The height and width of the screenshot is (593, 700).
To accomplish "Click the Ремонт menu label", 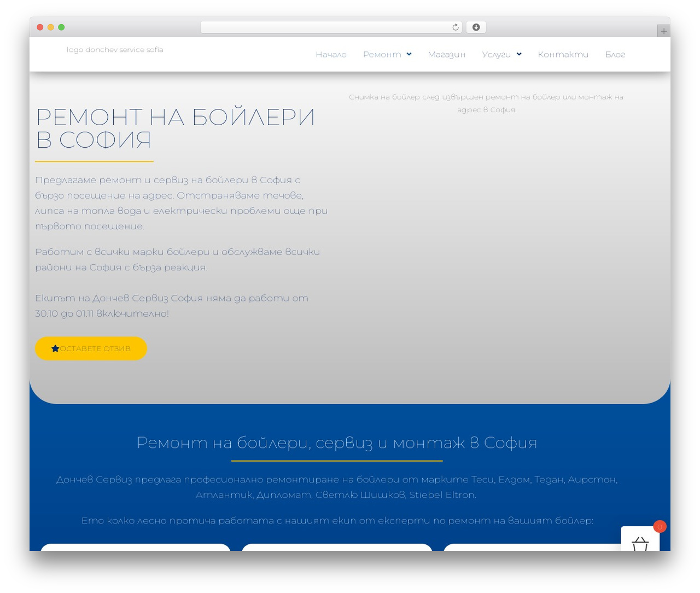I will (382, 54).
